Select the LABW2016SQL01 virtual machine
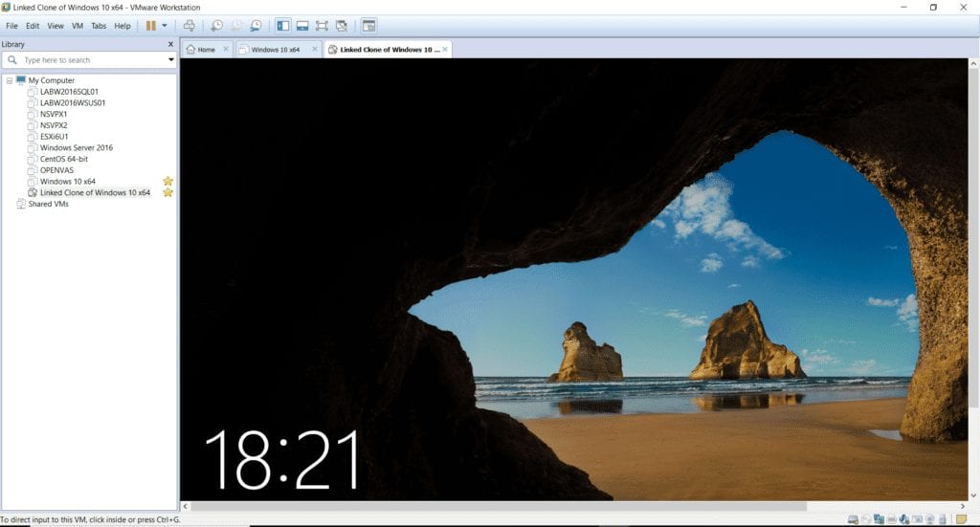 [69, 92]
